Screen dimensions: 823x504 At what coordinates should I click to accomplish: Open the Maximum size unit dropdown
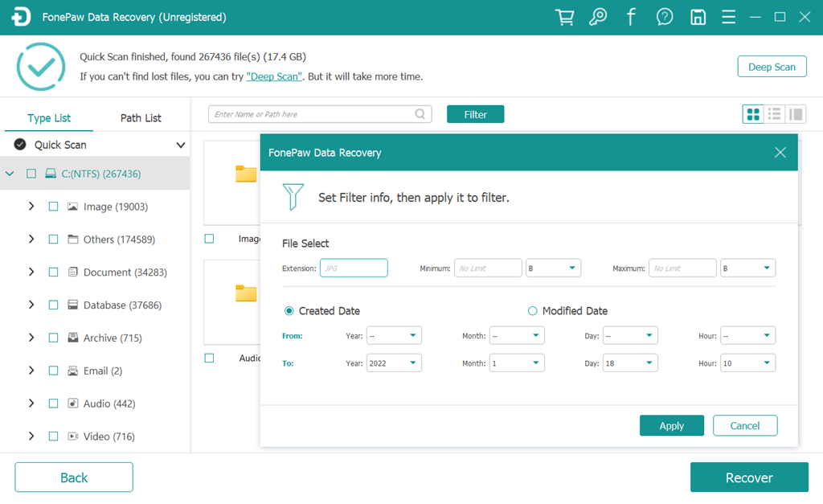pos(747,268)
